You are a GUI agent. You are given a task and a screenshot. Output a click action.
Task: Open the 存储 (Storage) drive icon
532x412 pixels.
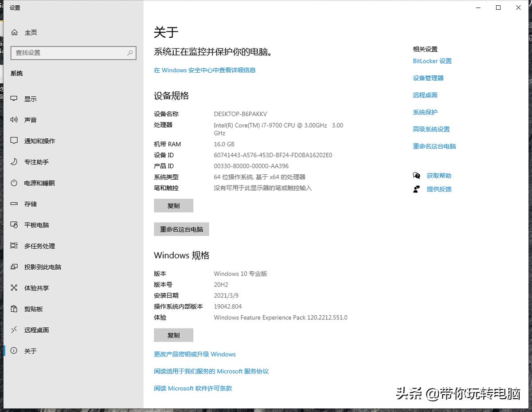click(13, 204)
